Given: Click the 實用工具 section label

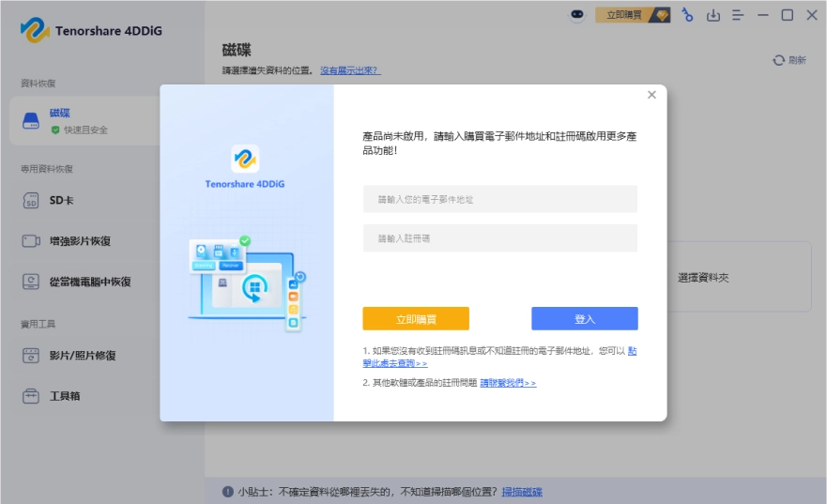Looking at the screenshot, I should point(38,324).
